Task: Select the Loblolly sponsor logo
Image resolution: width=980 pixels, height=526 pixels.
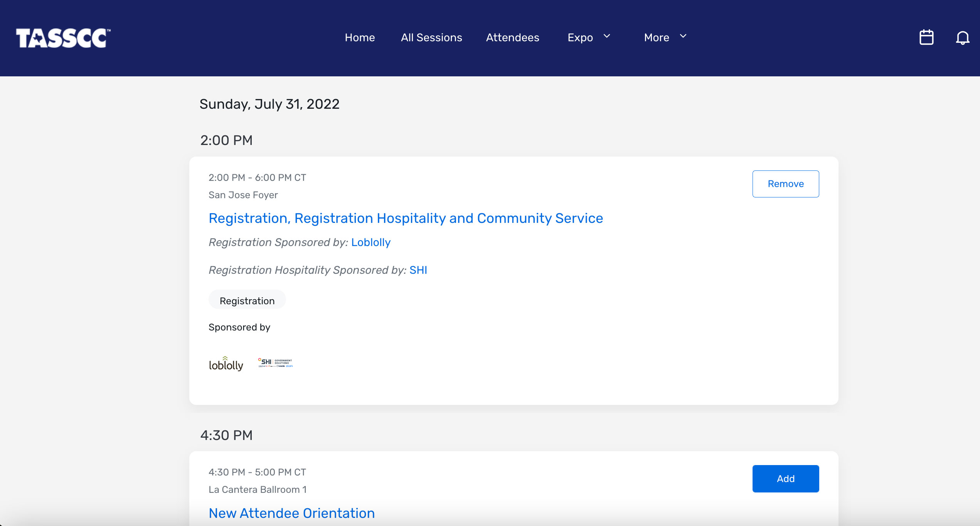Action: (226, 363)
